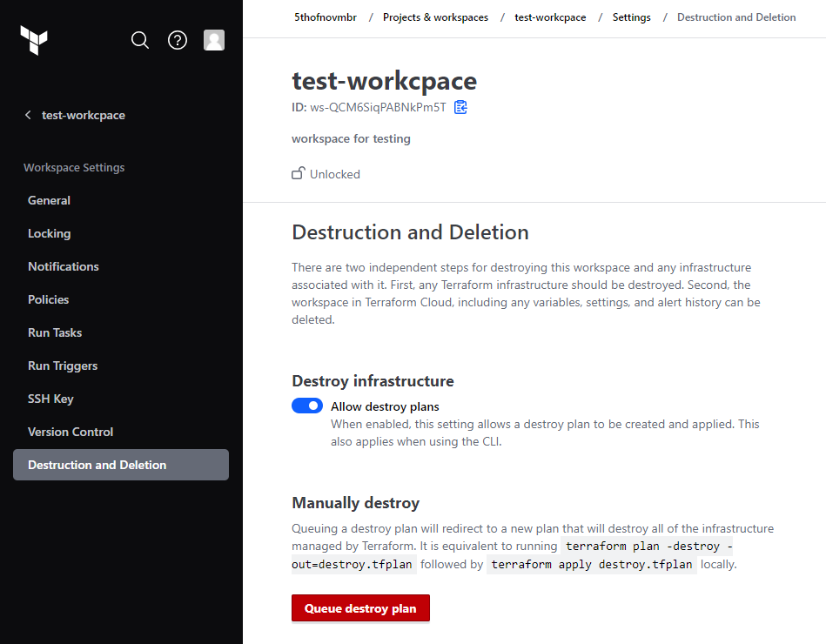This screenshot has height=644, width=826.
Task: Open General settings
Action: point(49,201)
